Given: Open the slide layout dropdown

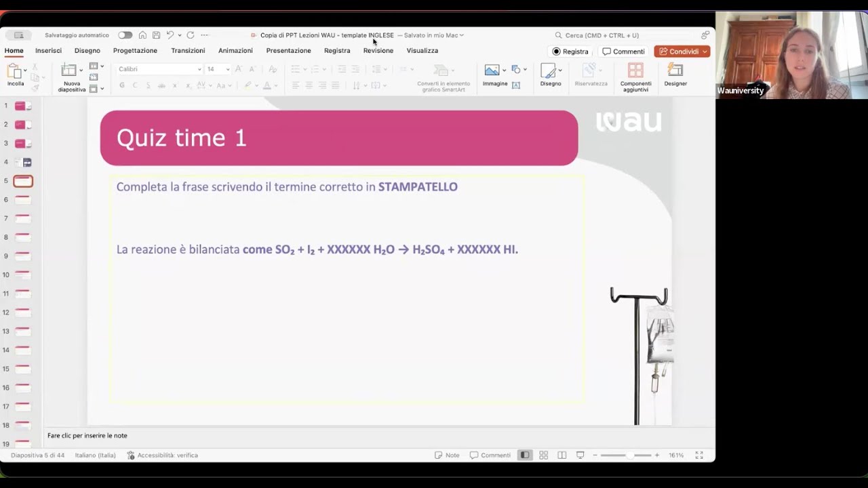Looking at the screenshot, I should 96,66.
